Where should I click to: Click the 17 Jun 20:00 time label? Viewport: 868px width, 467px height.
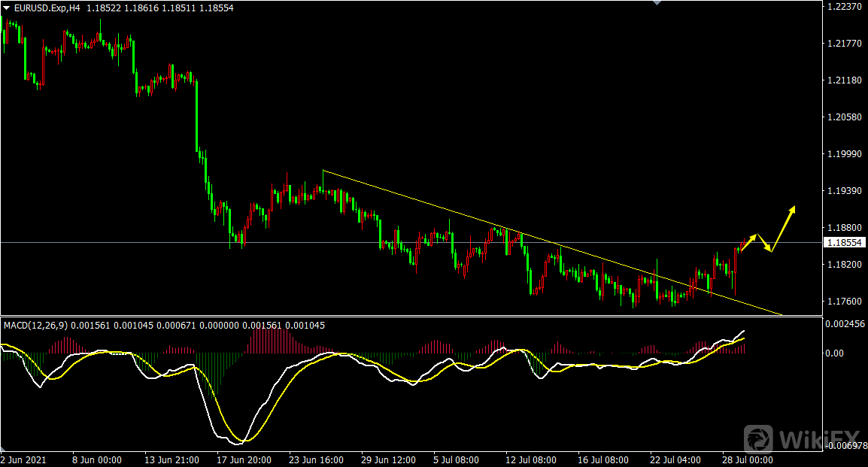242,459
